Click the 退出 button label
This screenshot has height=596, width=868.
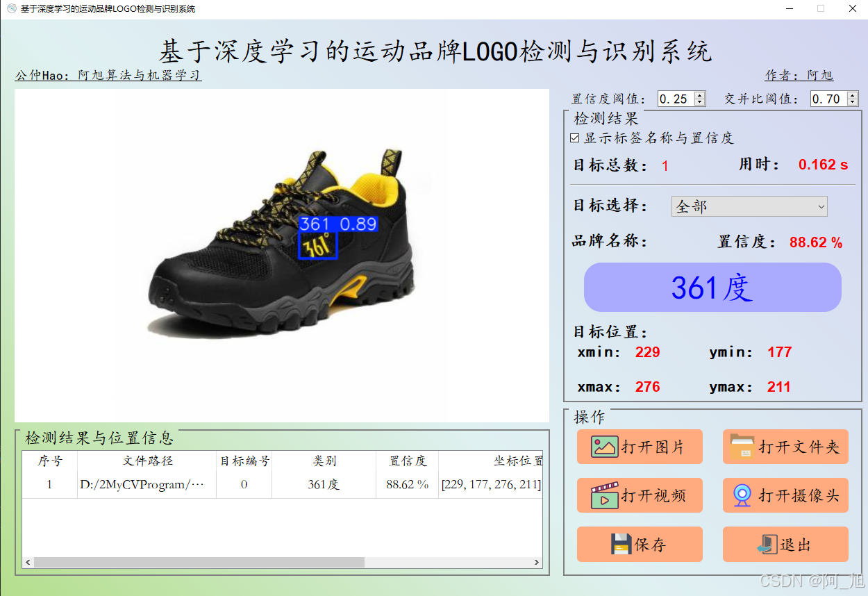tap(796, 545)
